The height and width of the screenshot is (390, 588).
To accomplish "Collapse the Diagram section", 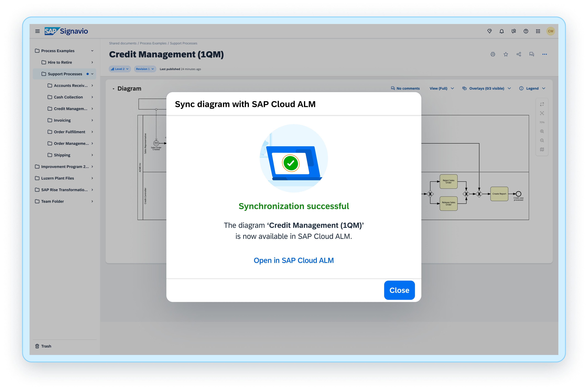I will click(x=113, y=89).
